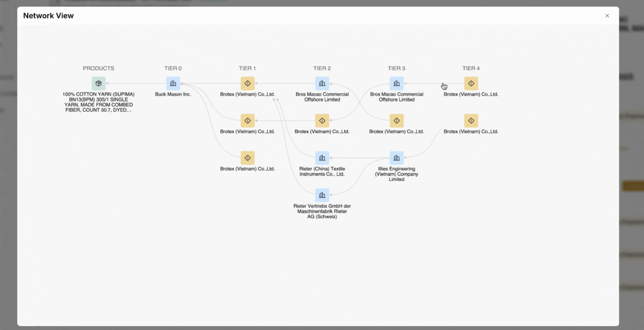The width and height of the screenshot is (644, 330).
Task: Close the Network View dialog
Action: point(607,16)
